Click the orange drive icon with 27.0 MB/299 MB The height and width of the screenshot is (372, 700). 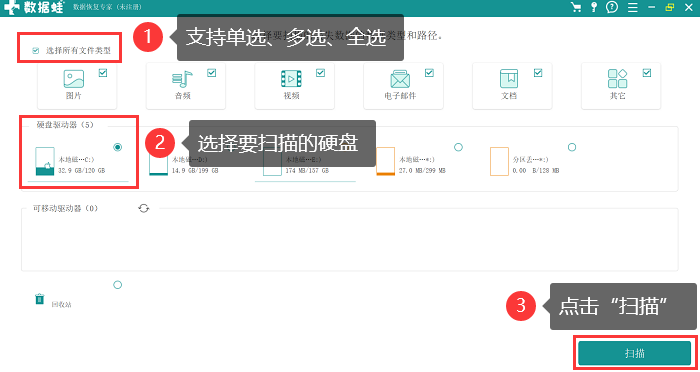(x=385, y=161)
